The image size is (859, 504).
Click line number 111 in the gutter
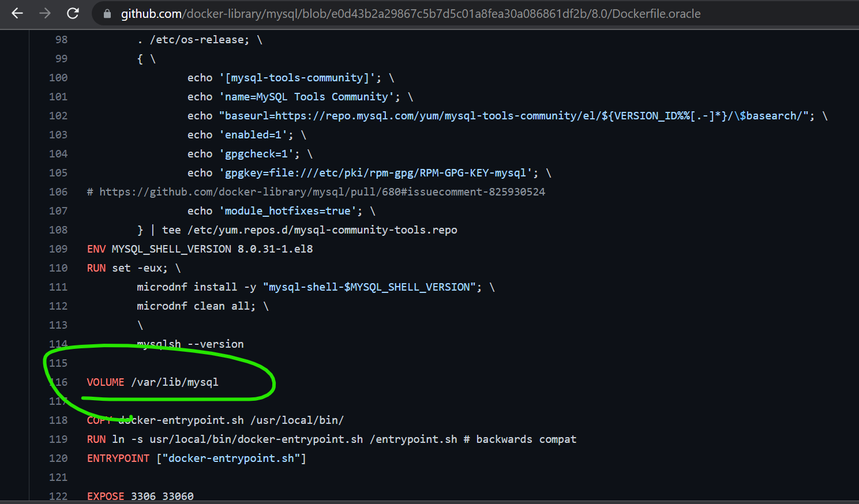(58, 287)
